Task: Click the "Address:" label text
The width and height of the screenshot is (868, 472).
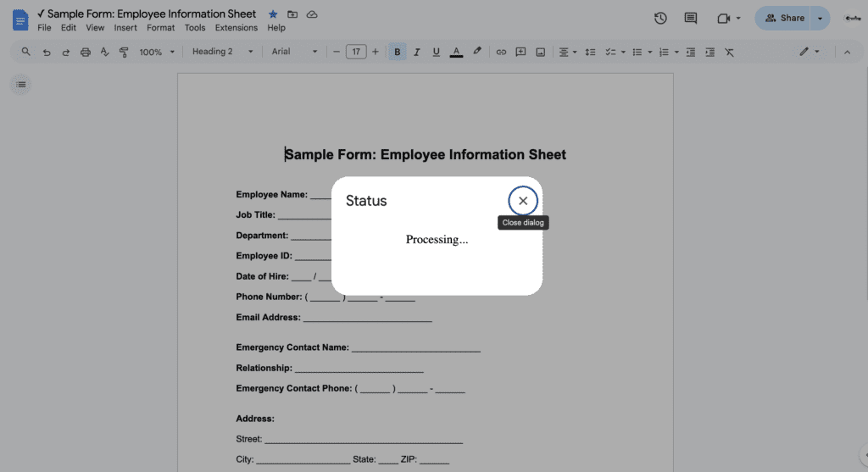Action: (x=255, y=419)
